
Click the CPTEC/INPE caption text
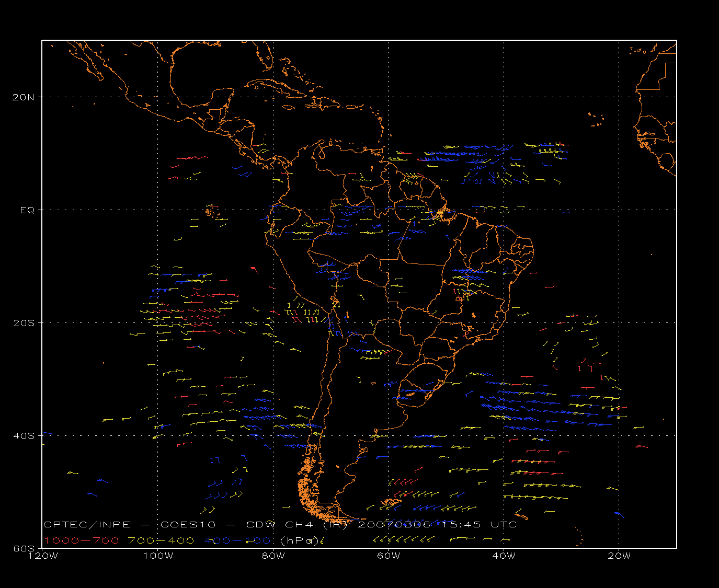(87, 524)
